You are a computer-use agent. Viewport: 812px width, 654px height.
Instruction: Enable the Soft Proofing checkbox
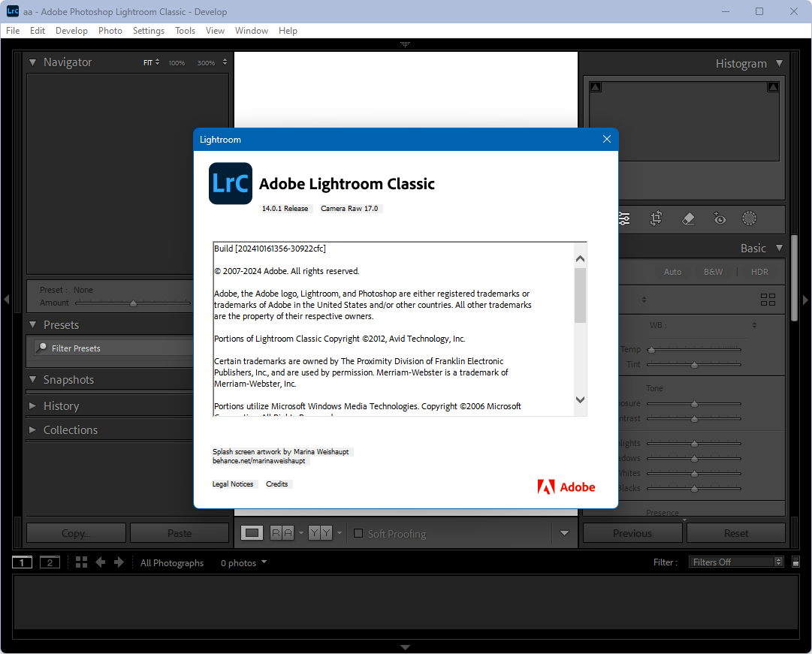tap(358, 533)
